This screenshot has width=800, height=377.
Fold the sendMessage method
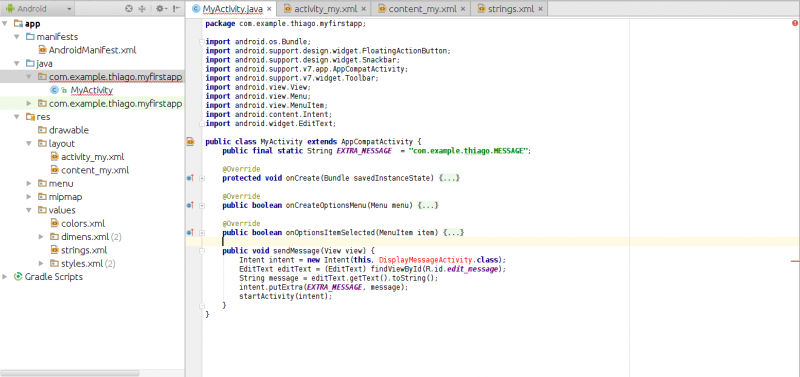(x=202, y=251)
